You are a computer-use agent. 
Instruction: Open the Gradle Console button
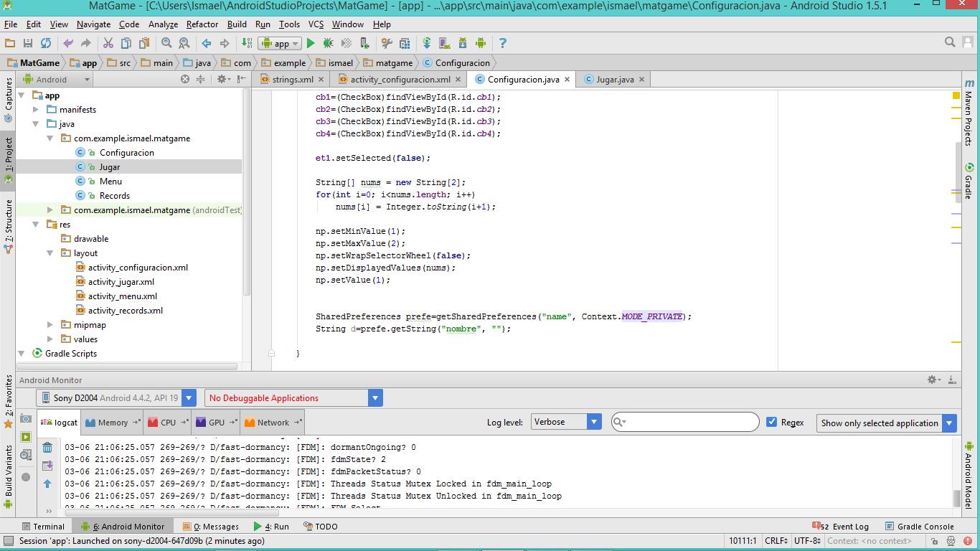(x=919, y=526)
